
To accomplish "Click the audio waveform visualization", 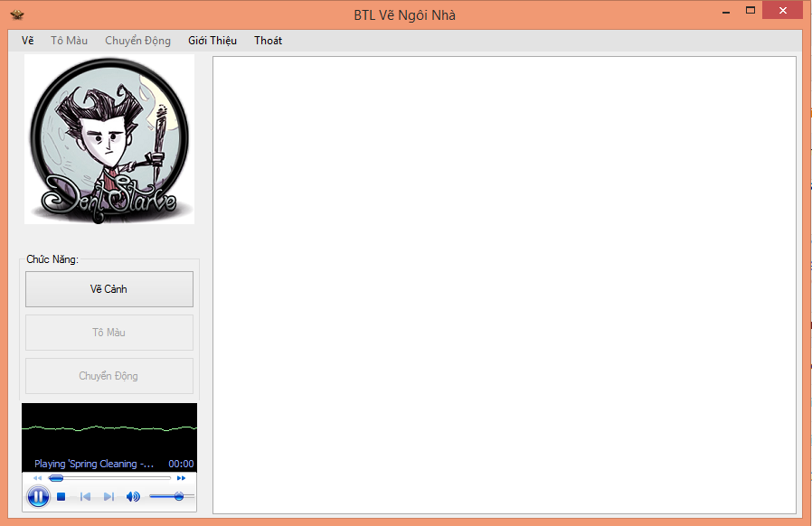I will coord(109,429).
